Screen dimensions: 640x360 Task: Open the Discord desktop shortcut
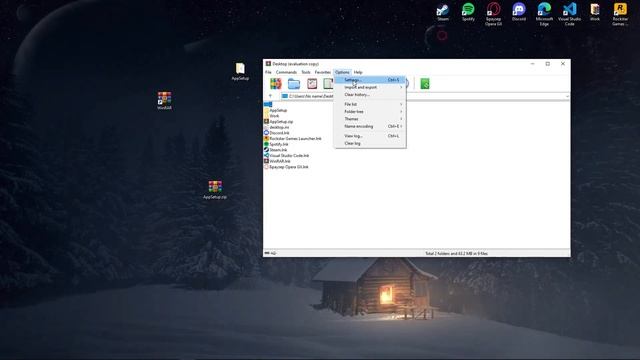point(519,12)
